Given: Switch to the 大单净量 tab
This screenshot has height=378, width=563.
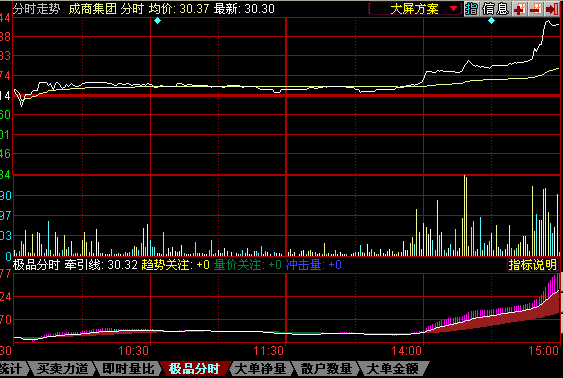Looking at the screenshot, I should coord(261,369).
